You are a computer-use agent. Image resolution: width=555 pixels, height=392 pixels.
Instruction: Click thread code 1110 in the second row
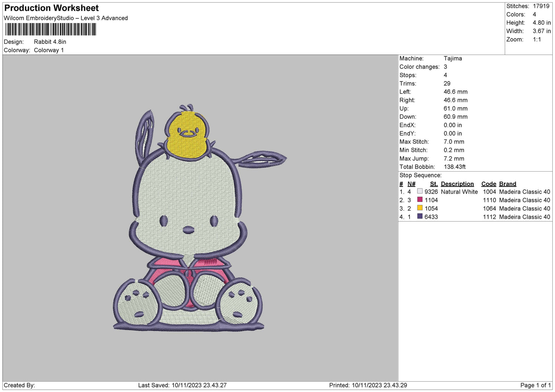pos(489,200)
